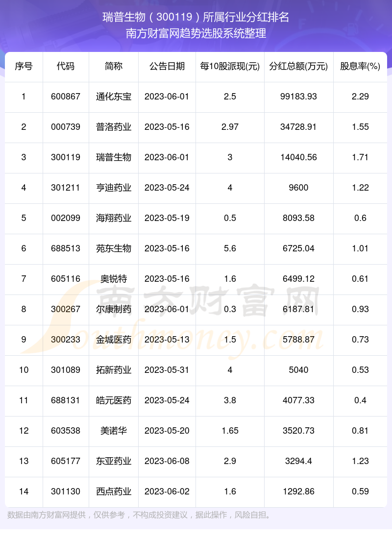Select the 99183.93 total dividend cell
The width and height of the screenshot is (392, 540).
298,97
